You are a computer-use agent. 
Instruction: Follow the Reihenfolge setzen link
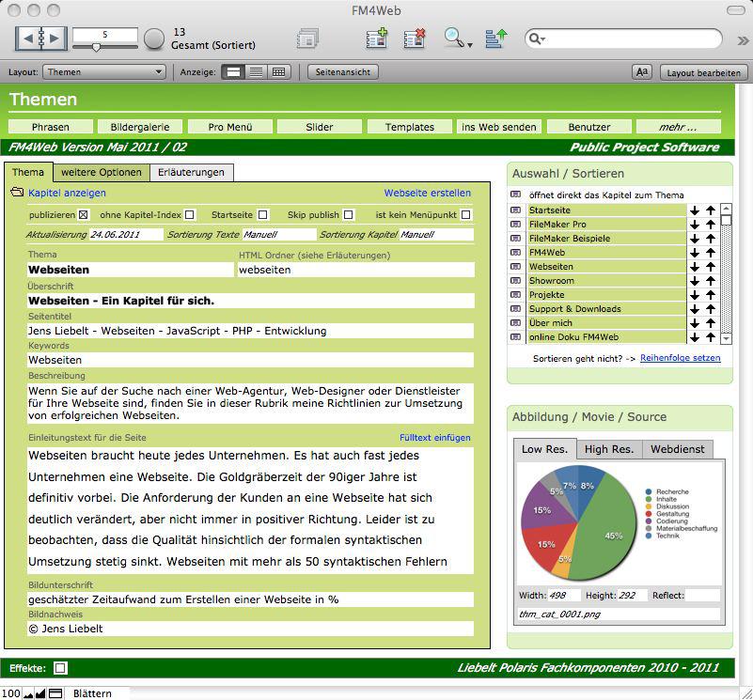(x=680, y=358)
